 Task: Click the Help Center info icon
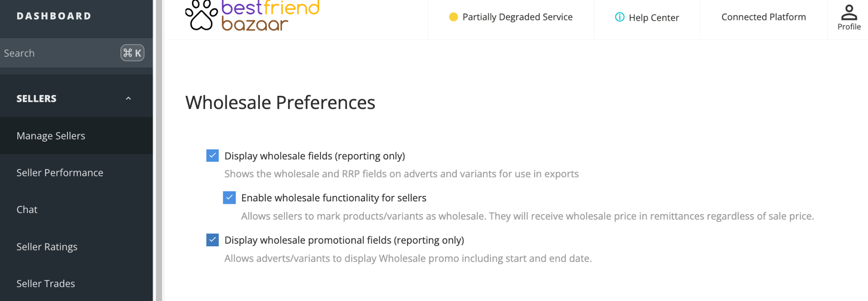pyautogui.click(x=620, y=17)
